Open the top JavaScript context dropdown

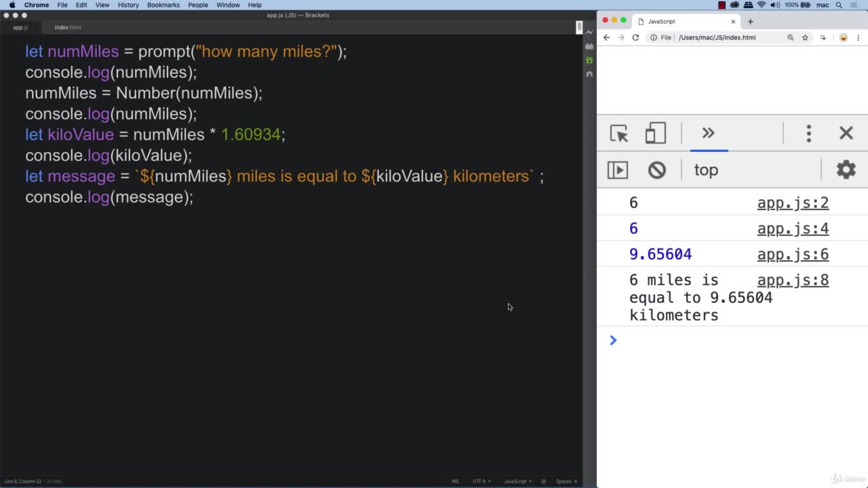point(706,170)
